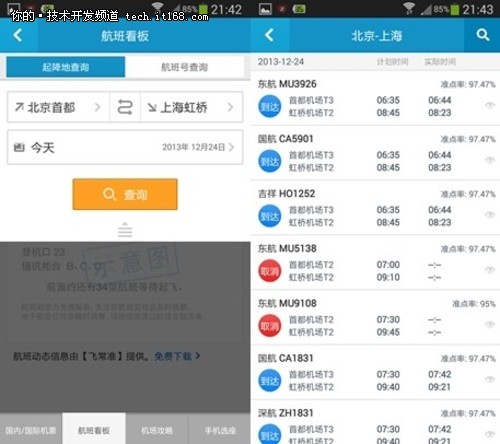Tap the 到达 status badge for HO1252
Image resolution: width=500 pixels, height=444 pixels.
pyautogui.click(x=270, y=216)
